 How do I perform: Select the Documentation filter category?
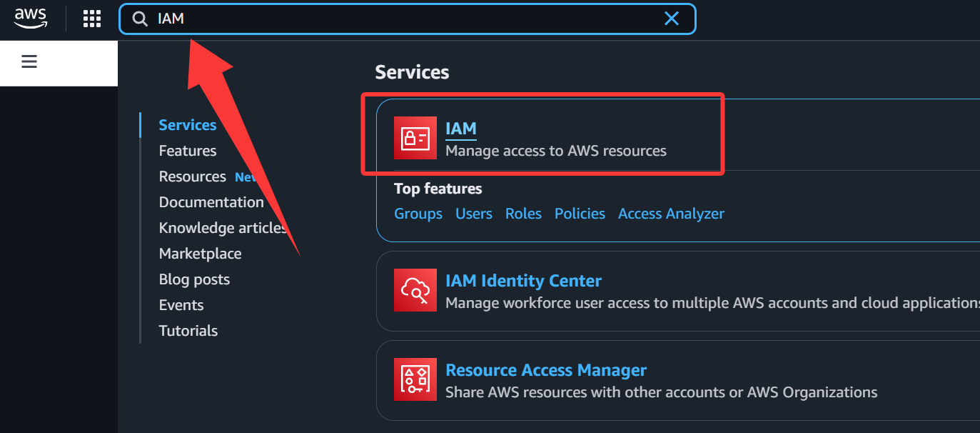pyautogui.click(x=211, y=202)
